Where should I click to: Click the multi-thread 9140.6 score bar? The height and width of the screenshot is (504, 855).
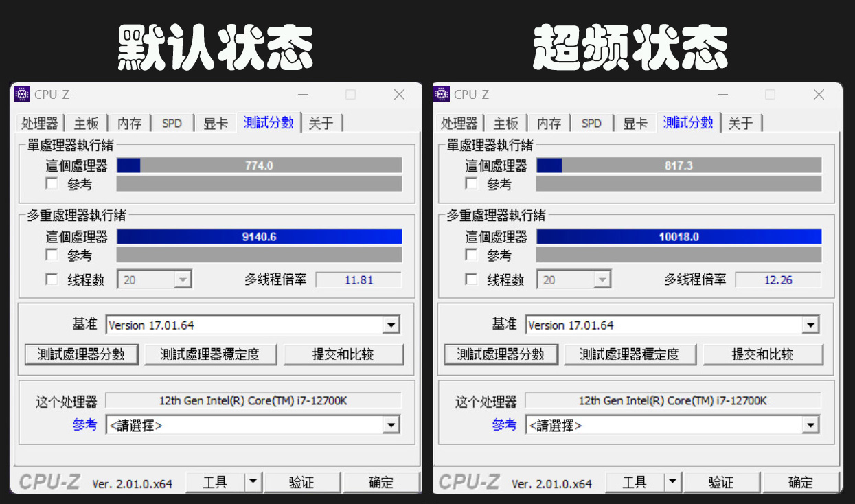[x=259, y=237]
